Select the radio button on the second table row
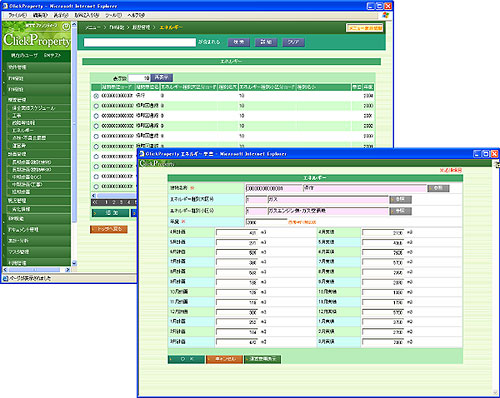500x398 pixels. pyautogui.click(x=96, y=106)
